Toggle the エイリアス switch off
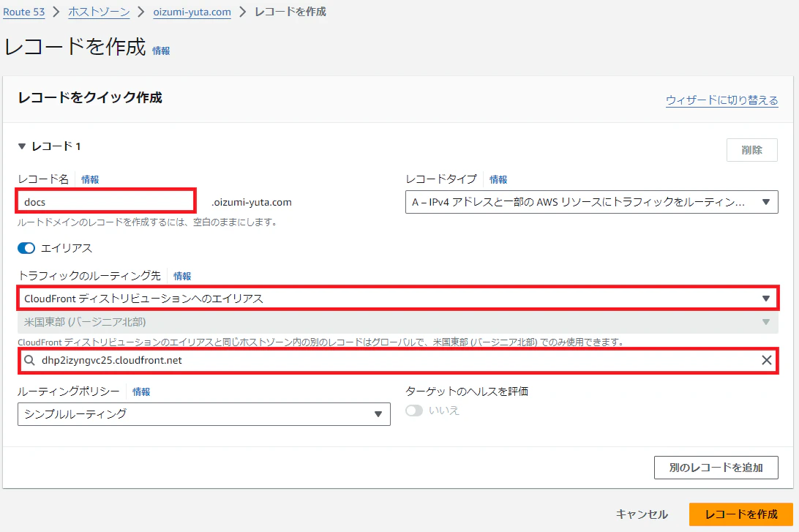 point(26,248)
